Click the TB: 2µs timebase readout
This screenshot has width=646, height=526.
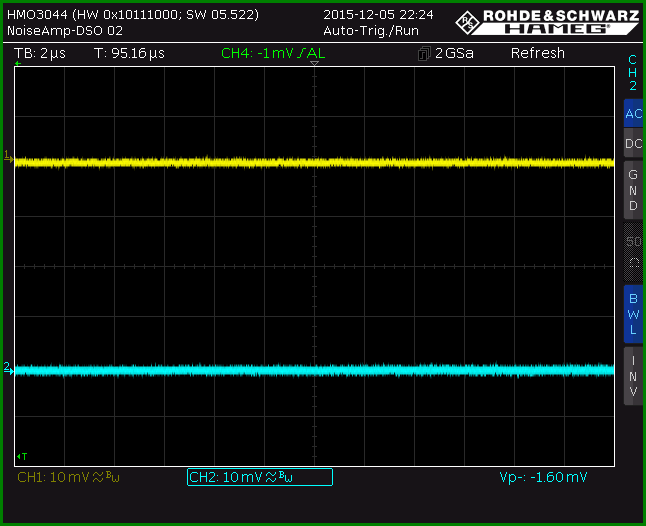coord(40,53)
